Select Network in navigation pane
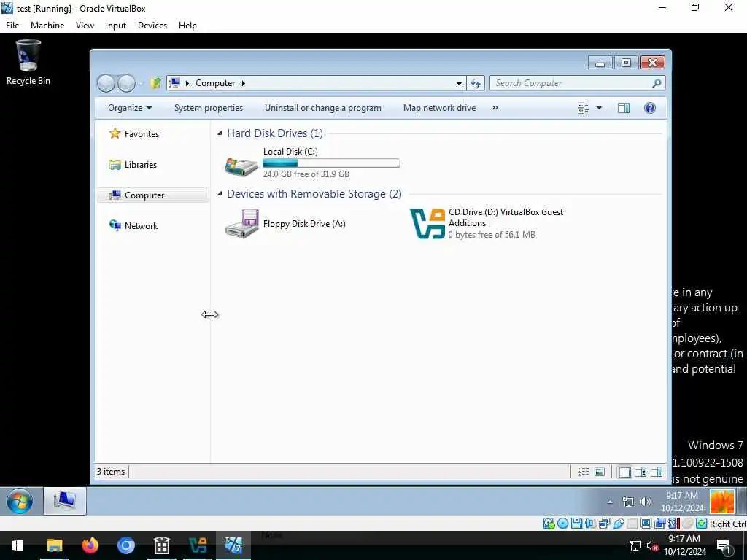 133,226
